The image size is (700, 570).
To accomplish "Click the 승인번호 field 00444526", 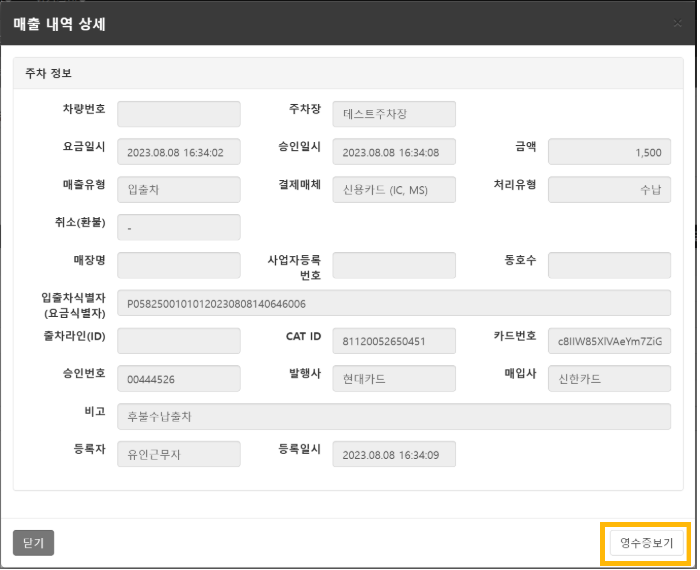I will tap(179, 379).
